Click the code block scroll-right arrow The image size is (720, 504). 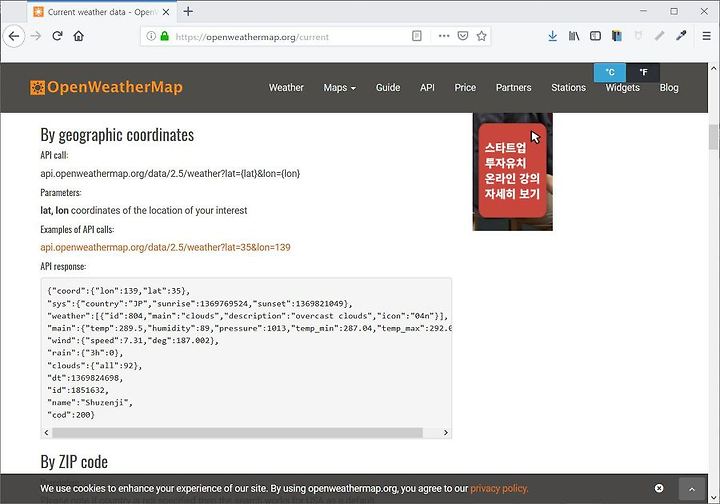coord(445,433)
